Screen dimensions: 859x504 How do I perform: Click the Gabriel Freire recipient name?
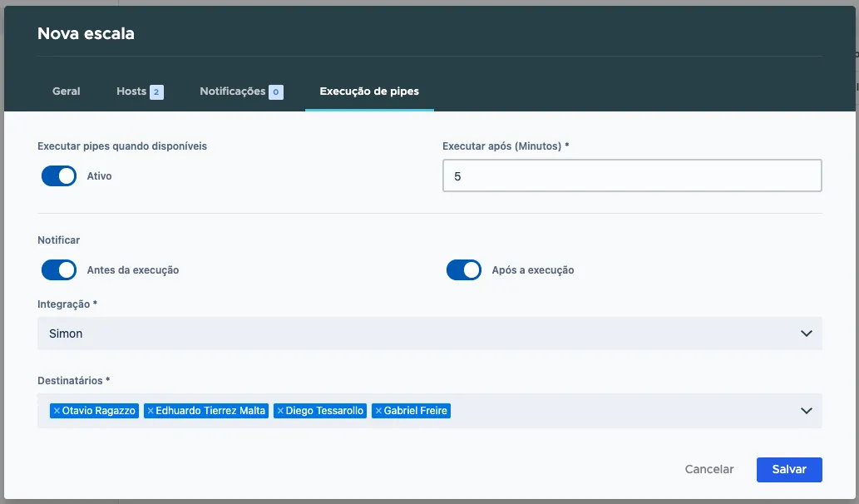415,411
